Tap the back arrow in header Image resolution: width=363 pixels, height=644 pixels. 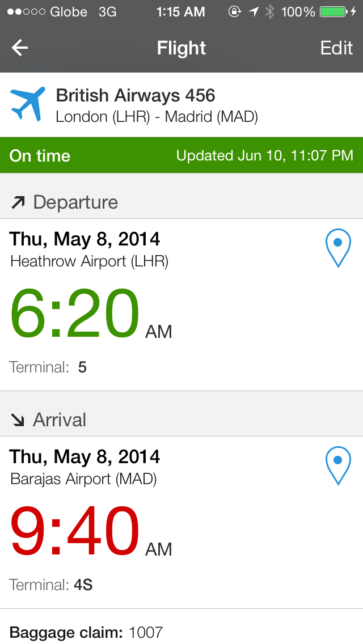pyautogui.click(x=20, y=48)
